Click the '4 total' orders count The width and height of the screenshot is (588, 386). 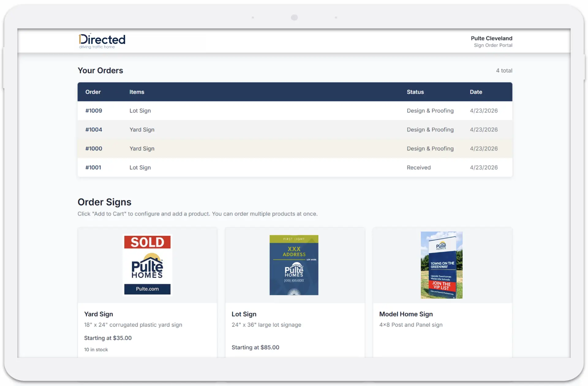pos(504,71)
